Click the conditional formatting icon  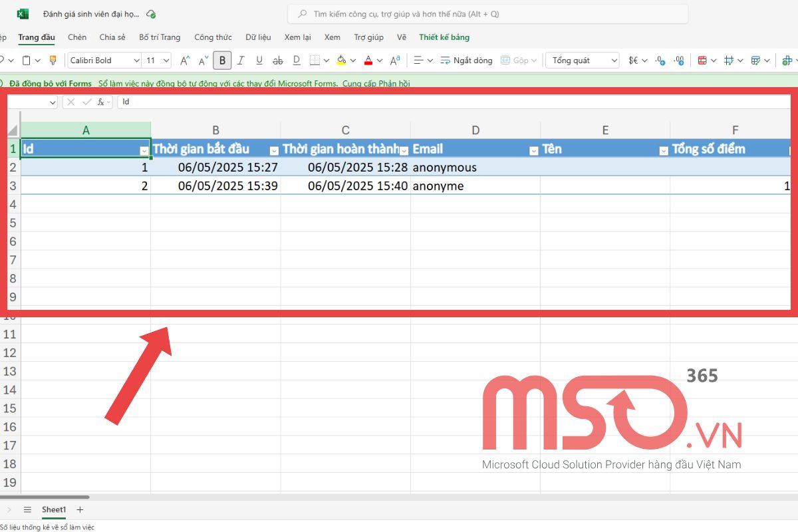pyautogui.click(x=702, y=61)
